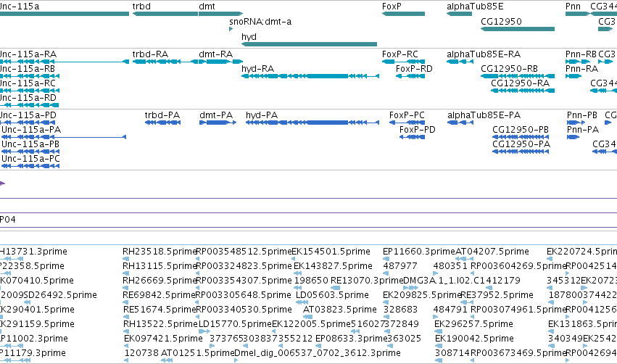
Task: Select the CG12950-RA transcript glyph
Action: [523, 91]
